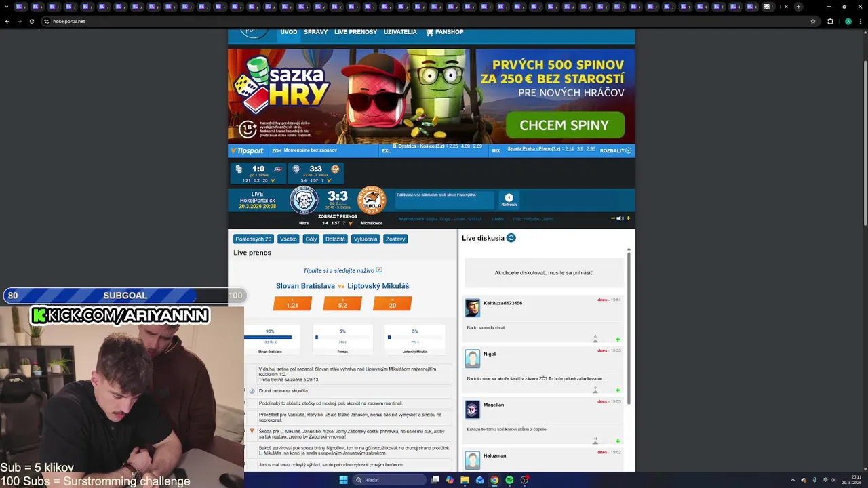Expand Tipsport bar with ROZBALIŤ

point(616,150)
